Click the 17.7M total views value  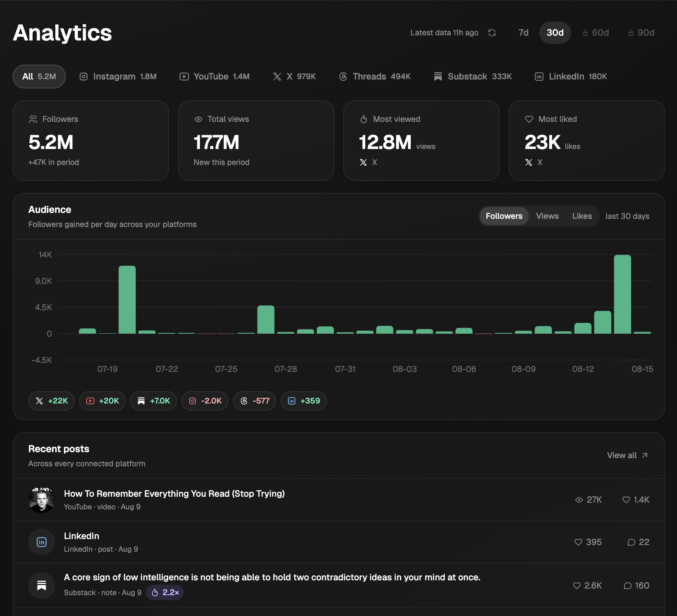click(x=216, y=142)
